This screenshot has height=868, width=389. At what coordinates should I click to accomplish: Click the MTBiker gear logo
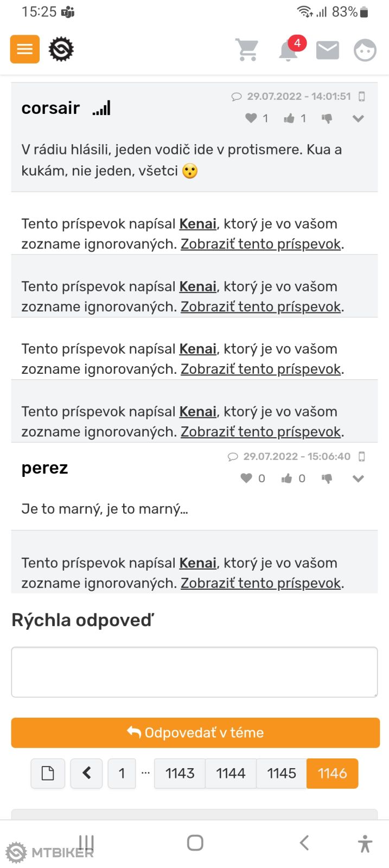[61, 49]
